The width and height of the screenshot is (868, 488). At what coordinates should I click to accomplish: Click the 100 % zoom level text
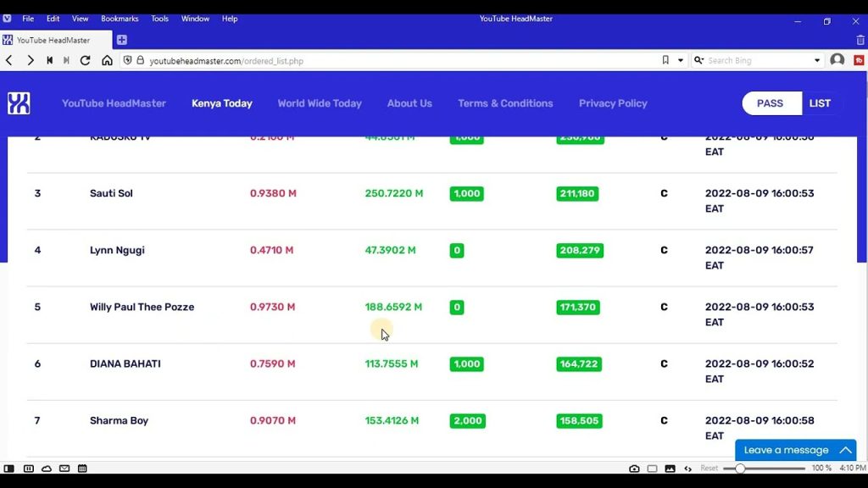(821, 468)
